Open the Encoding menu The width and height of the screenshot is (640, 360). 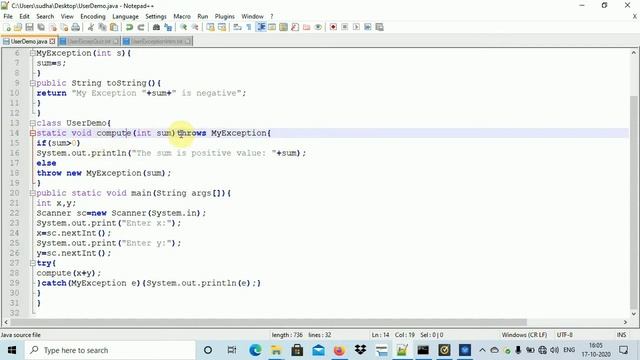click(x=93, y=16)
